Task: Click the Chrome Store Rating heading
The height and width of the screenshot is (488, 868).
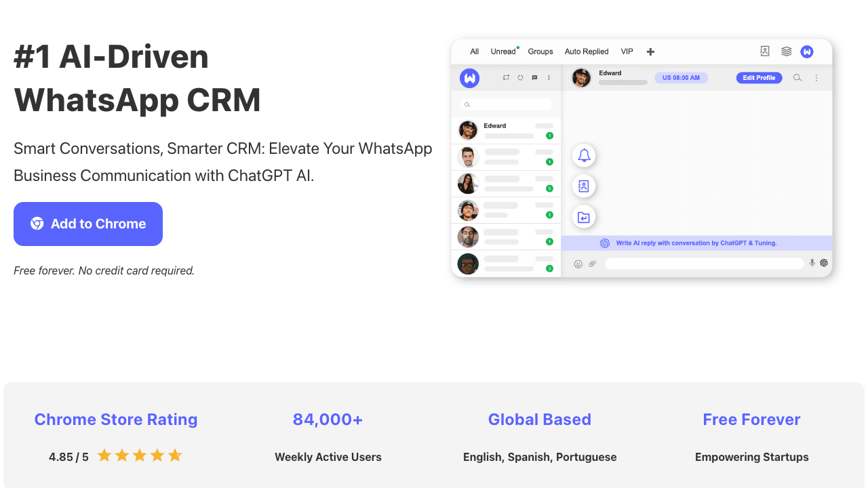Action: click(116, 420)
